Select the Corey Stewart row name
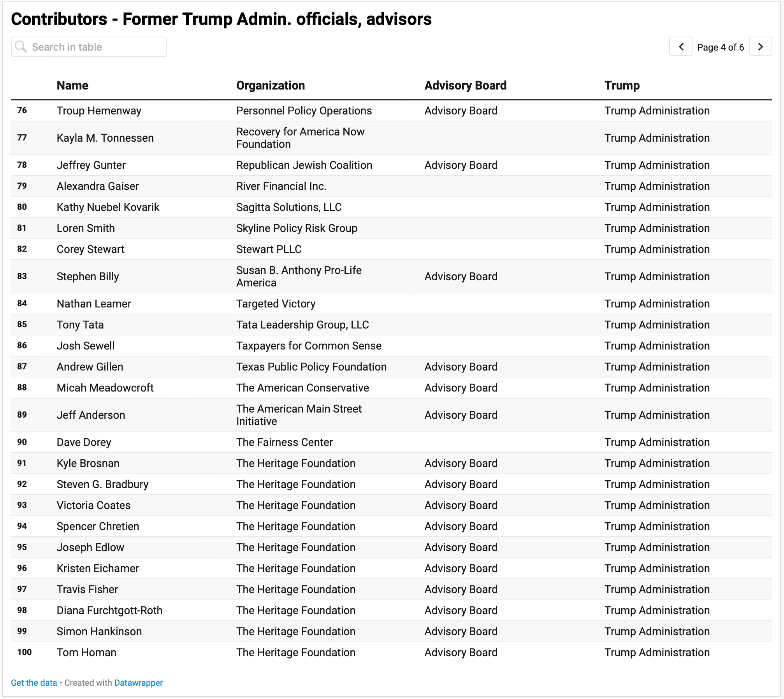The image size is (784, 699). pos(91,249)
